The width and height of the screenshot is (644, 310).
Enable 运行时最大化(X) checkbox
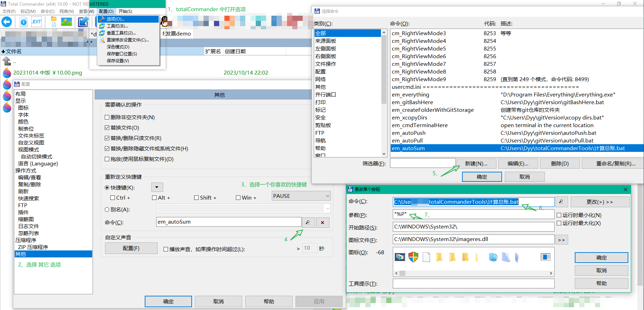tap(559, 223)
